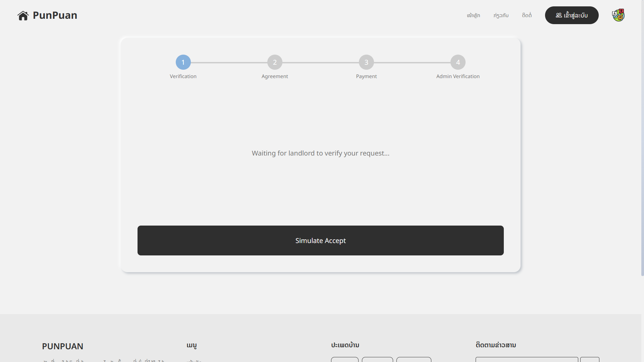This screenshot has height=362, width=644.
Task: Click the Verification step label
Action: (183, 76)
